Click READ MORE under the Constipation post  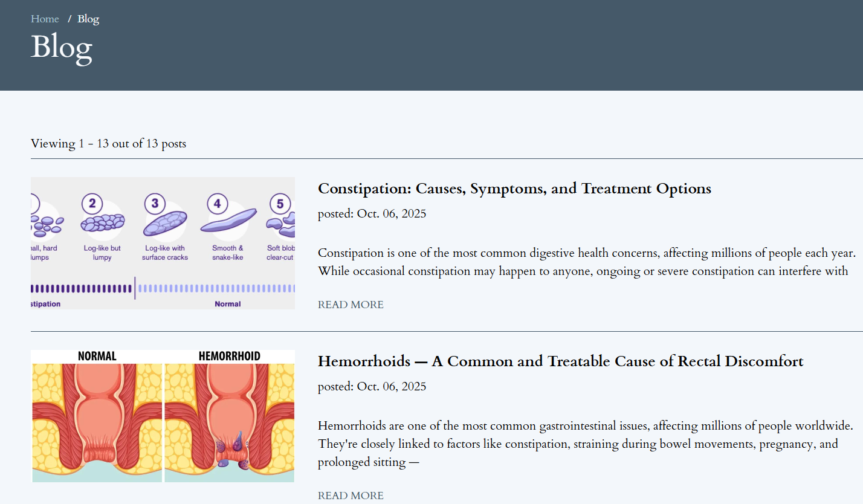tap(351, 305)
